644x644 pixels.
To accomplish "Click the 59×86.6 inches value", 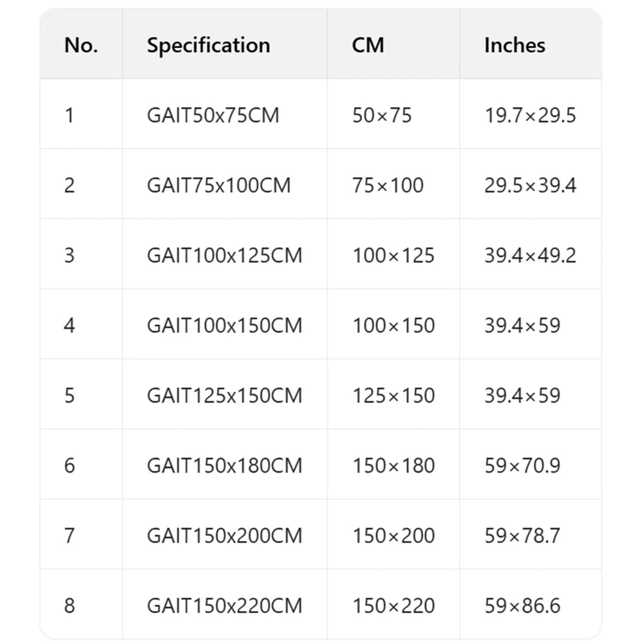I will pyautogui.click(x=522, y=606).
